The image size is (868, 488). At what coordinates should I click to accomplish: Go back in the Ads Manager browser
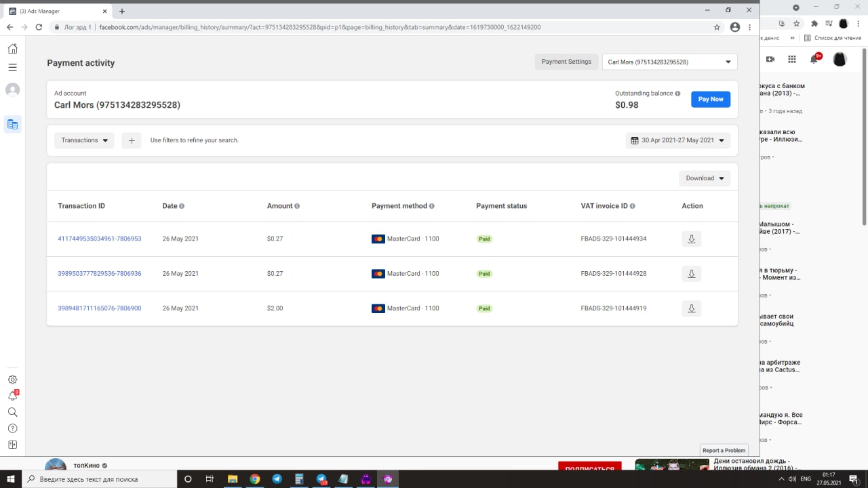coord(9,27)
